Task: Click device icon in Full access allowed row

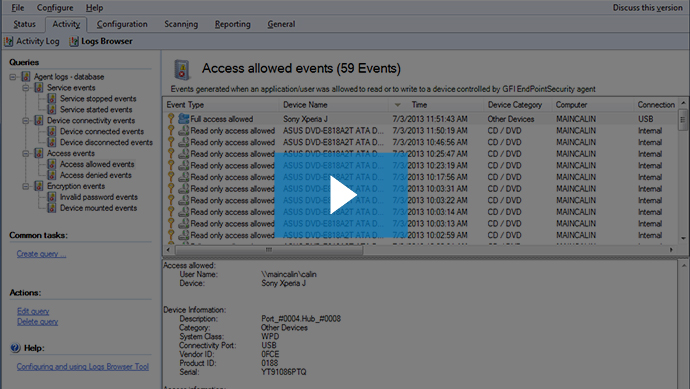Action: pyautogui.click(x=184, y=119)
